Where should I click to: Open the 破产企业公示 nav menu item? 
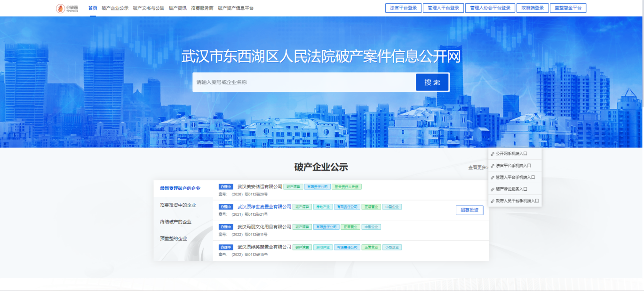click(x=115, y=8)
